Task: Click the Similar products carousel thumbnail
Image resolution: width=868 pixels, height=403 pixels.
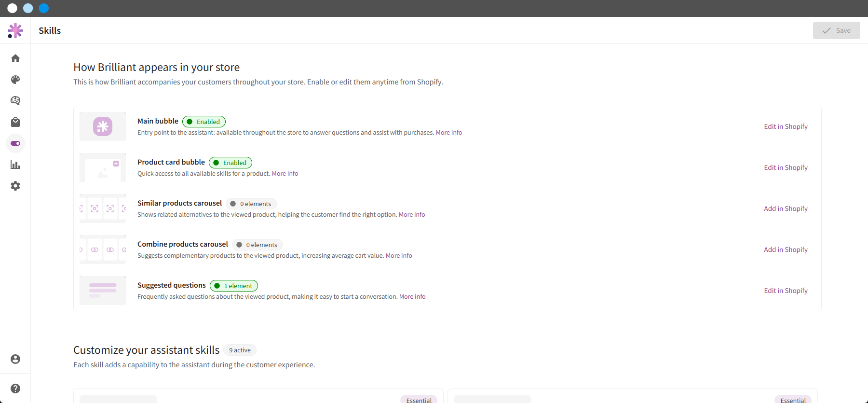Action: click(x=103, y=208)
